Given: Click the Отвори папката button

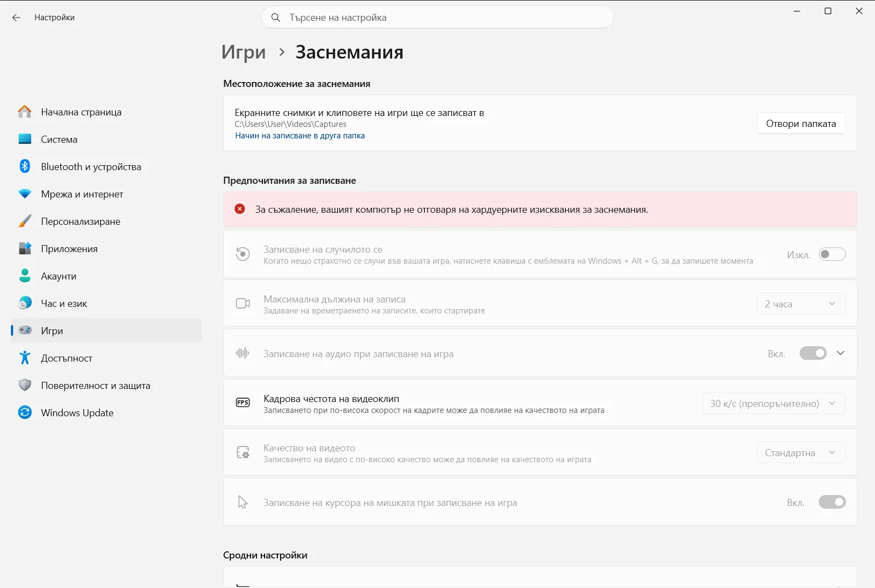Looking at the screenshot, I should [x=801, y=123].
